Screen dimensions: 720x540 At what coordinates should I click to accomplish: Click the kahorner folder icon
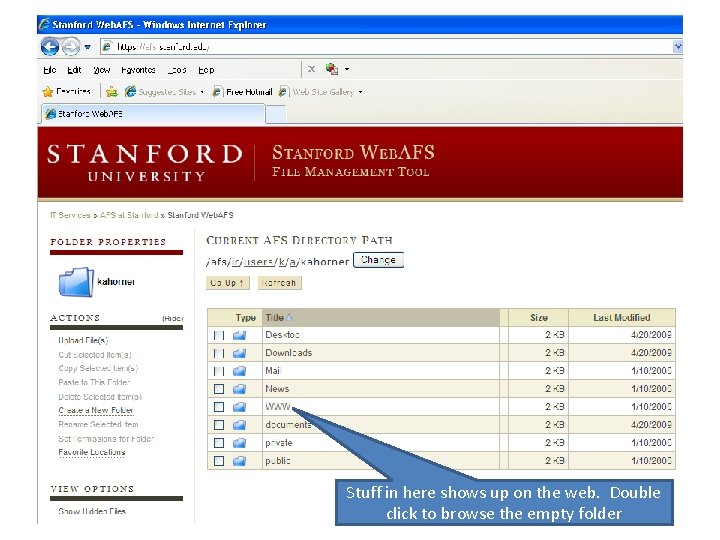(76, 282)
